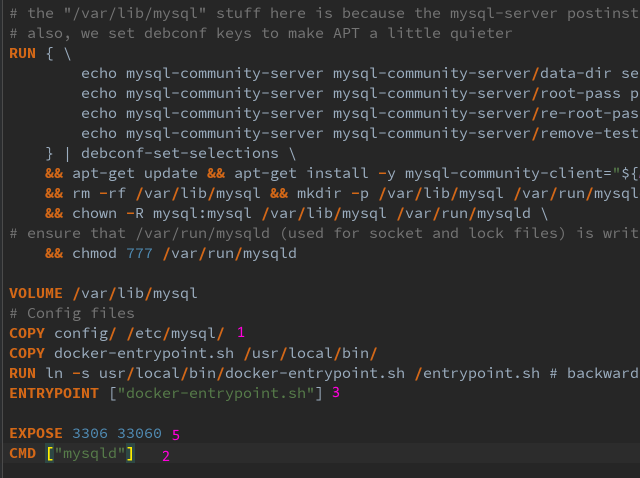Click the VOLUME keyword

click(36, 293)
